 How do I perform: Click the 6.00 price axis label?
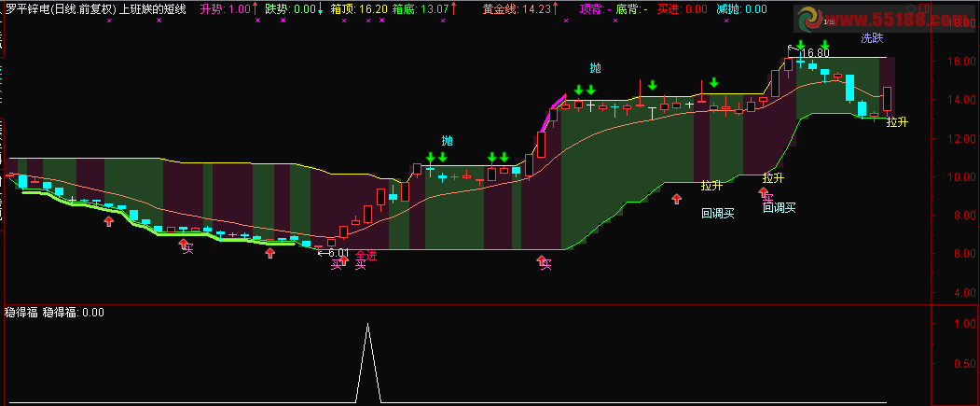point(964,254)
